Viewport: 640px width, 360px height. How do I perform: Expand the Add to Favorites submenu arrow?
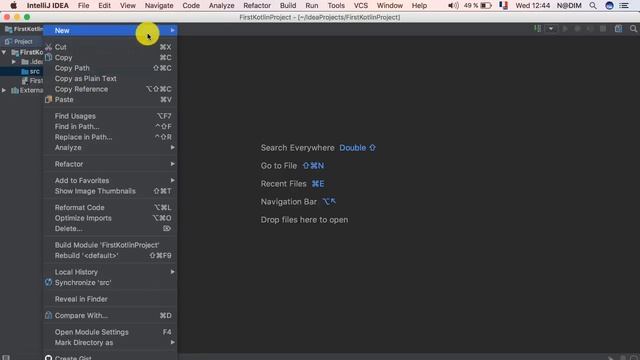click(x=173, y=180)
